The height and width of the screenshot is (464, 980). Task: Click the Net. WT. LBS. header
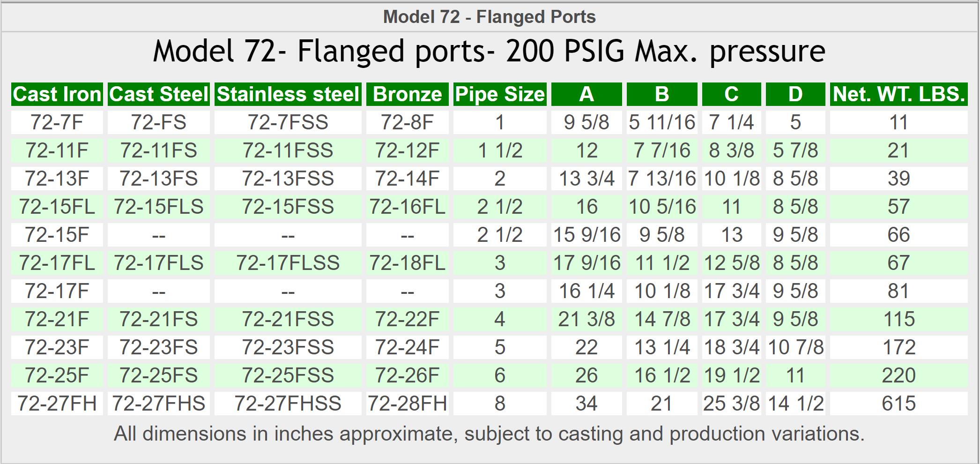pos(898,94)
